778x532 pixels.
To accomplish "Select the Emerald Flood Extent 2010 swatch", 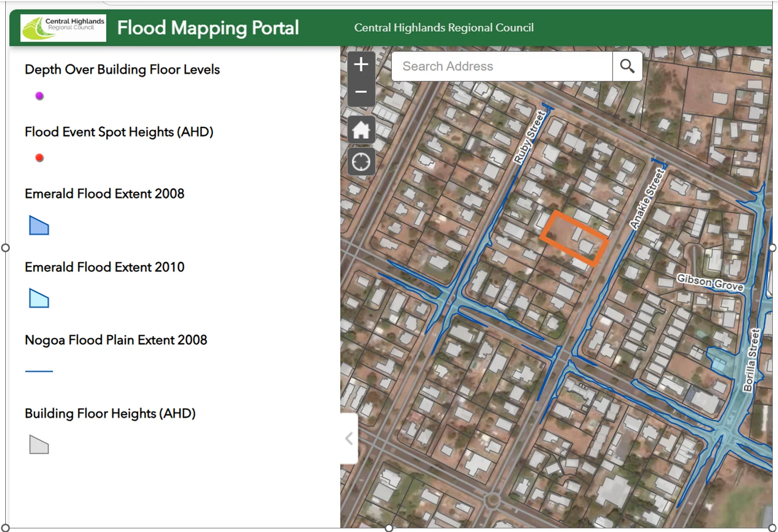I will click(x=39, y=299).
